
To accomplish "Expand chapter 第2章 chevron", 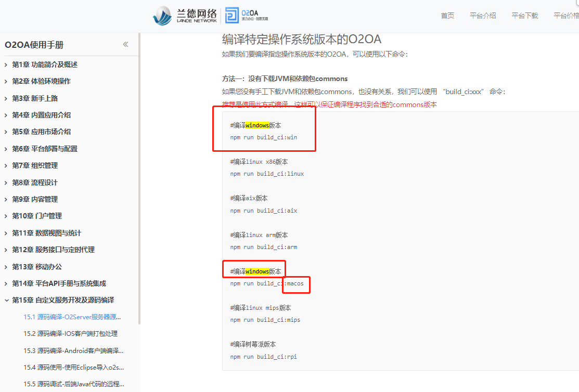I will click(x=6, y=82).
